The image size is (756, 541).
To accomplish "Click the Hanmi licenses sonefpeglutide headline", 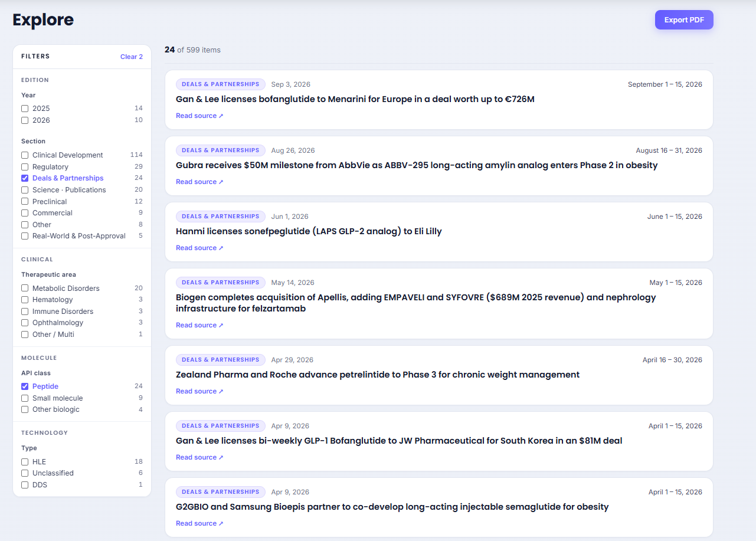I will [x=309, y=231].
